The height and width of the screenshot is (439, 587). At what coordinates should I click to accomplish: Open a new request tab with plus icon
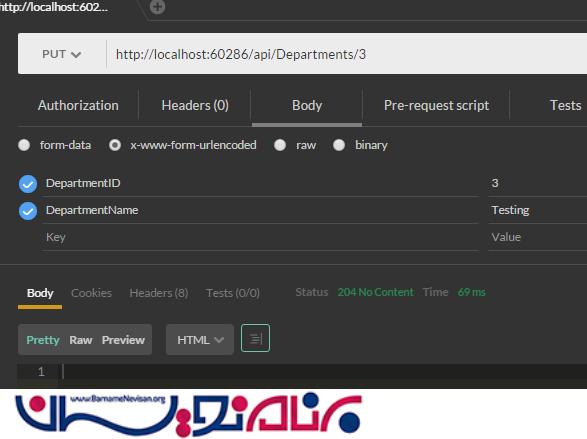click(x=157, y=7)
